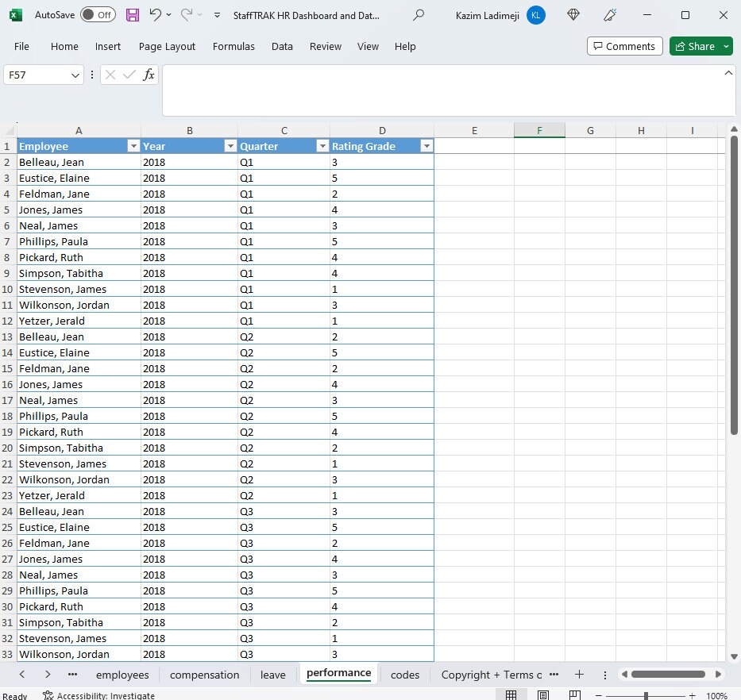
Task: Click the Save icon
Action: [x=132, y=14]
